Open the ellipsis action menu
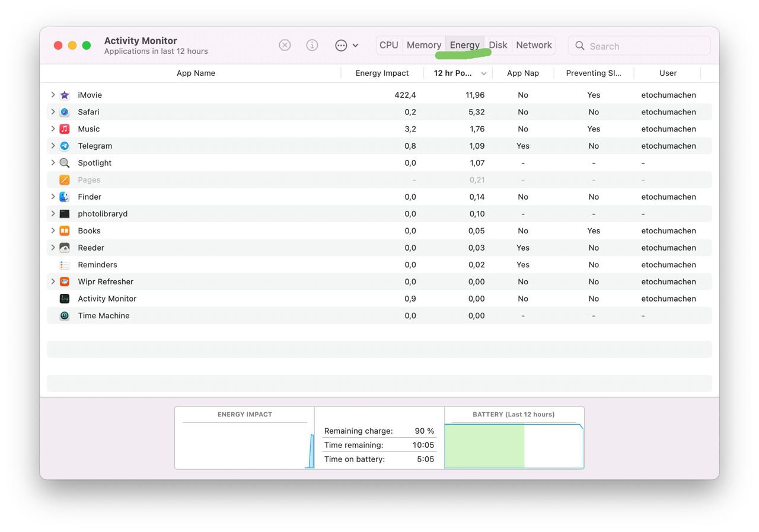759x532 pixels. (346, 45)
